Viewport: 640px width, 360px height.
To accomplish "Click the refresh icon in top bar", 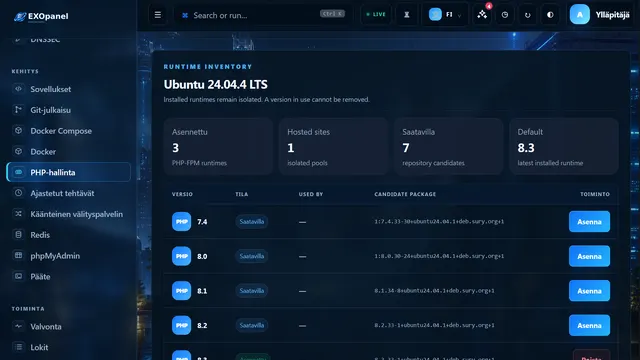I will tap(528, 15).
